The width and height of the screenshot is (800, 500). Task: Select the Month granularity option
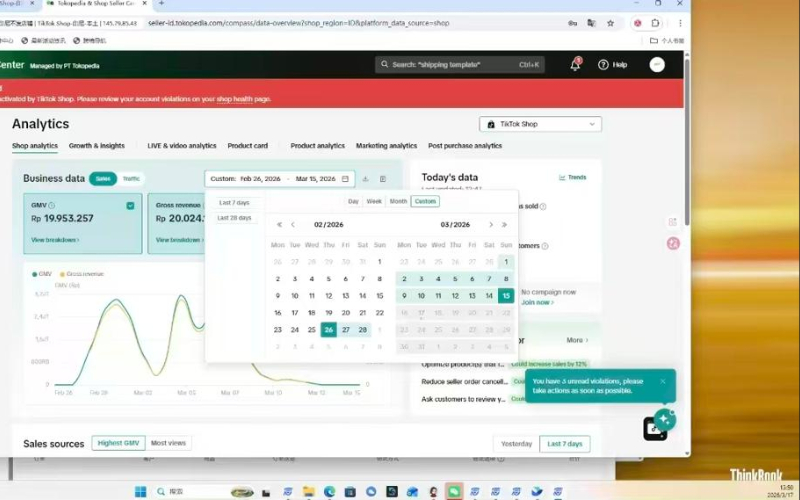pos(398,202)
